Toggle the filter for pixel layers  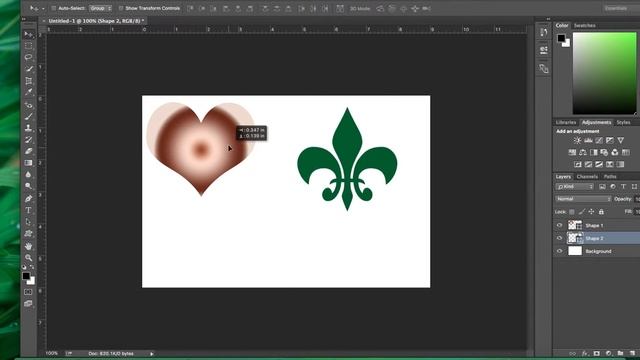coord(602,187)
